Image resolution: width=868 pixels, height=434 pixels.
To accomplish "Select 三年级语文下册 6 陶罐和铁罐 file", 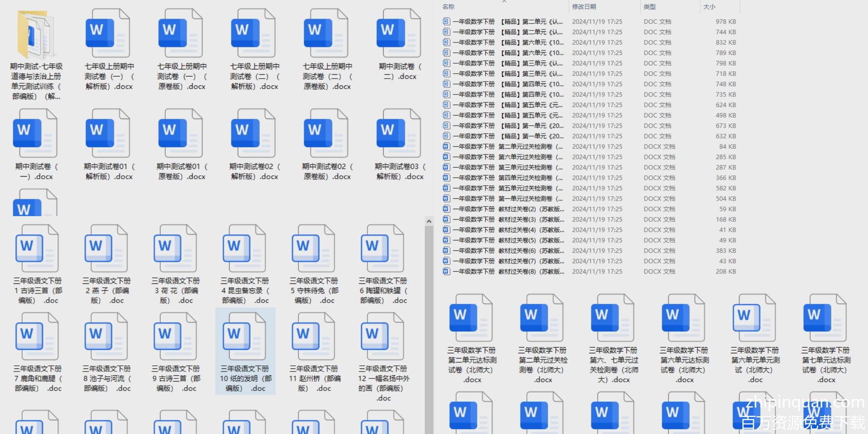I will pos(382,250).
